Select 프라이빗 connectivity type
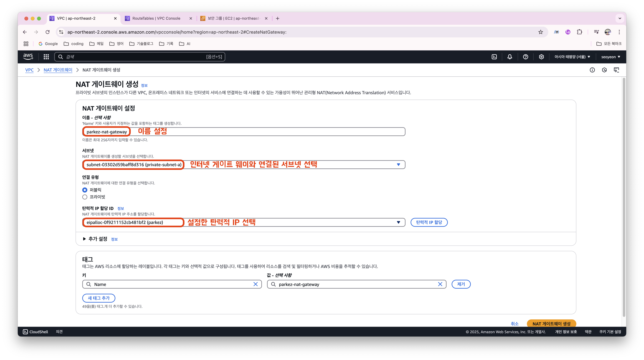The image size is (644, 360). (x=85, y=197)
